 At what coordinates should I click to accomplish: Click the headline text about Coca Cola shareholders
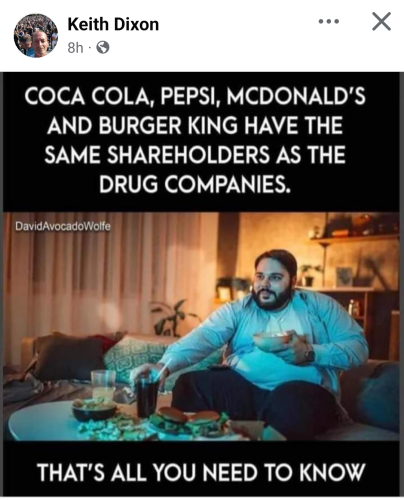click(x=195, y=140)
